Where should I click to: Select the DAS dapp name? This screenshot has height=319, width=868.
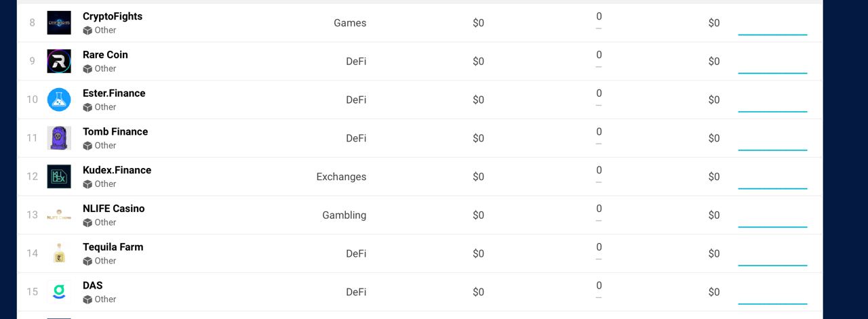pyautogui.click(x=93, y=285)
